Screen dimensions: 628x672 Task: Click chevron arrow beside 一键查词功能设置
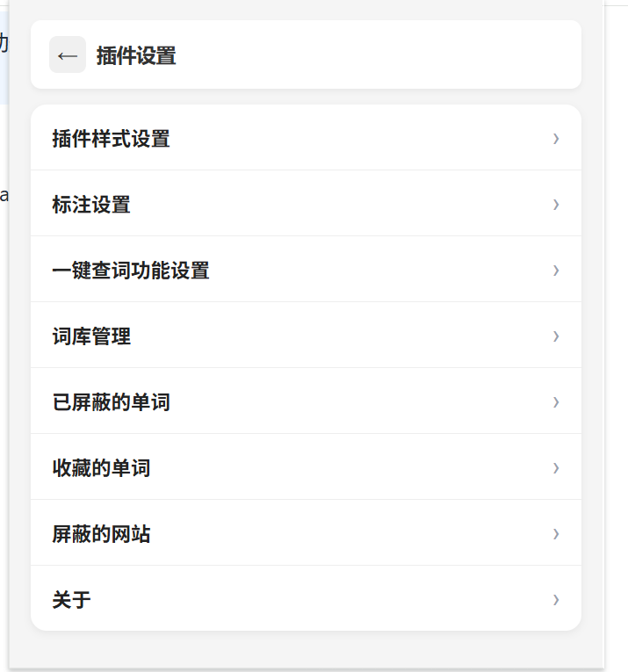[x=556, y=270]
